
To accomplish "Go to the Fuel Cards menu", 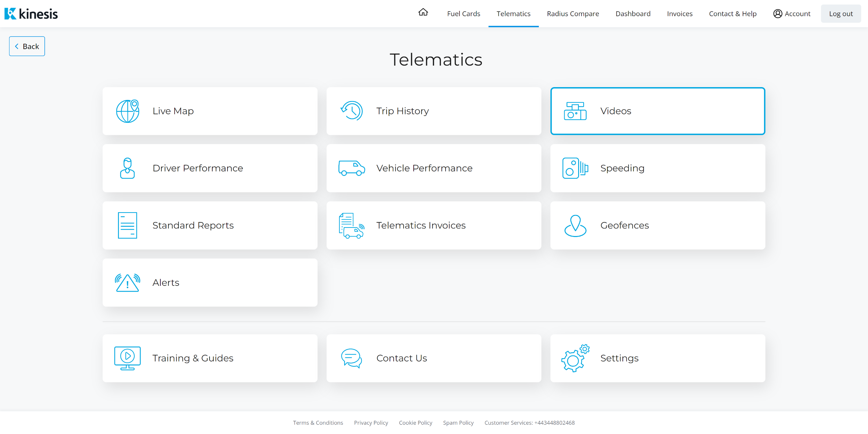I will (463, 14).
